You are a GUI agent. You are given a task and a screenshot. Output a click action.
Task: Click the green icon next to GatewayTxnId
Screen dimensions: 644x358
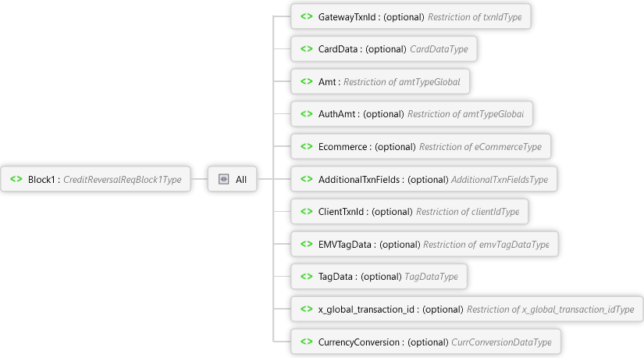tap(307, 16)
